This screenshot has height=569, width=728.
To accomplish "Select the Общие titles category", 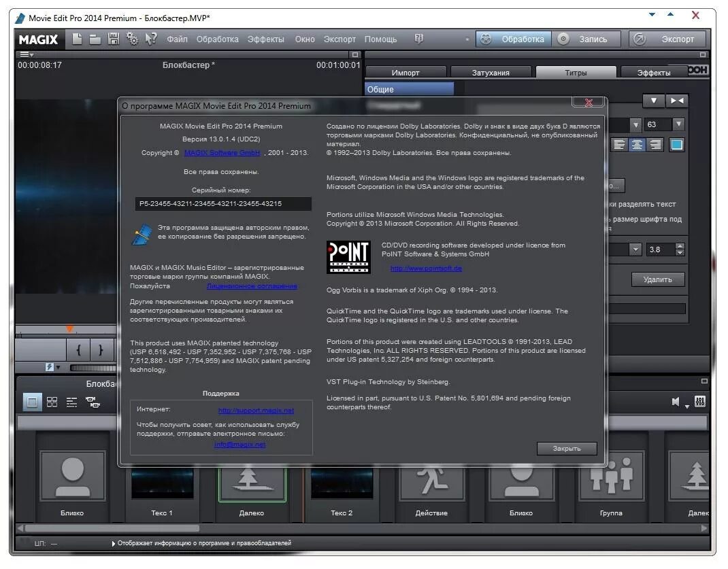I will (409, 89).
